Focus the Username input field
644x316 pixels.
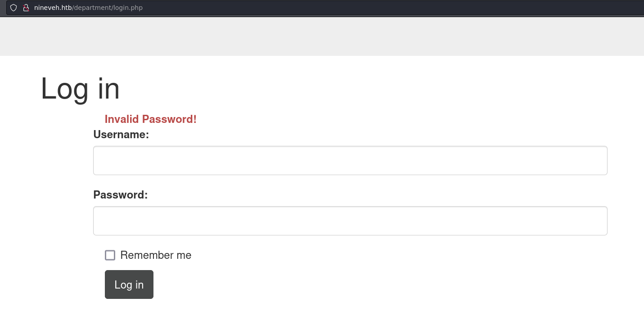(x=350, y=160)
